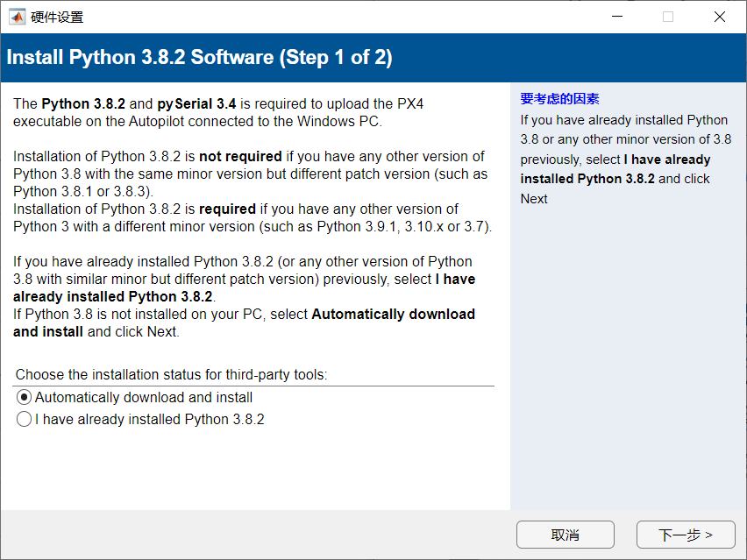
Task: Click bold "installed Python 3.8.2" in the sidebar
Action: [x=587, y=179]
